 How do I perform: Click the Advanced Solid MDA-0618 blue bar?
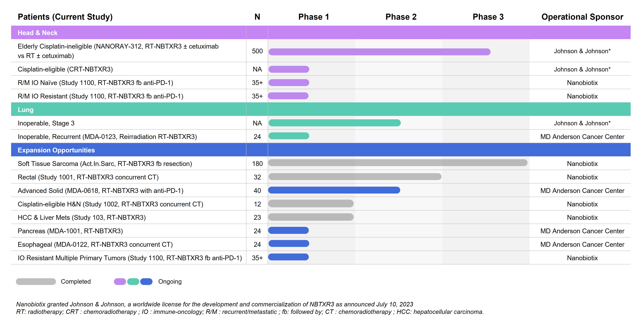click(334, 190)
